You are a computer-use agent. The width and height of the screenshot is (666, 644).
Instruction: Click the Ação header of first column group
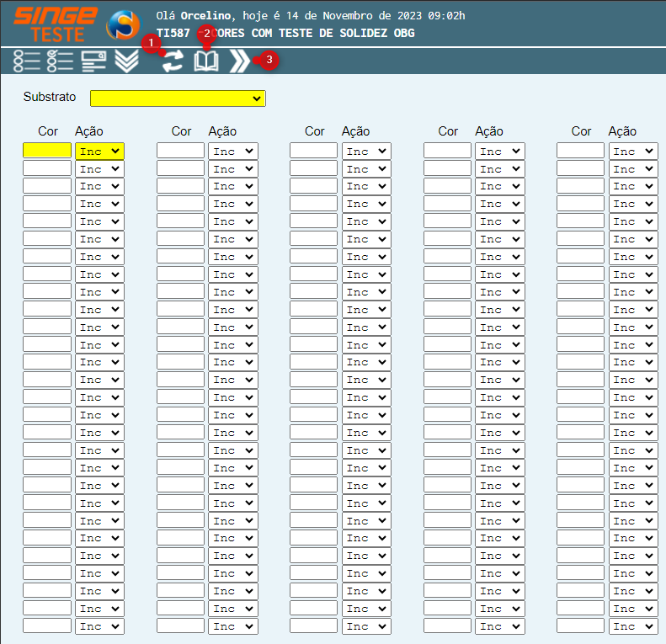[89, 131]
